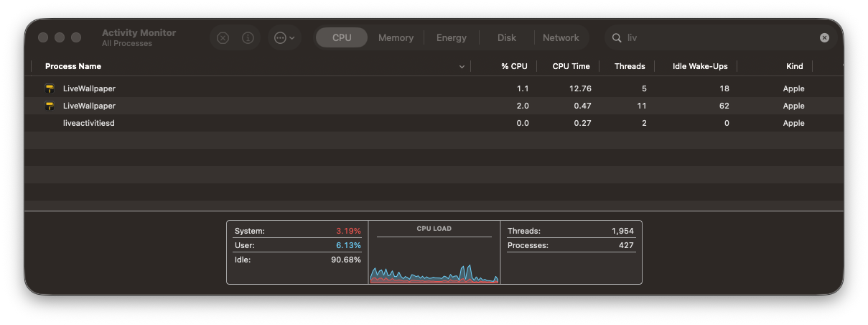
Task: Click the CPU Time value 0.47
Action: coord(582,106)
